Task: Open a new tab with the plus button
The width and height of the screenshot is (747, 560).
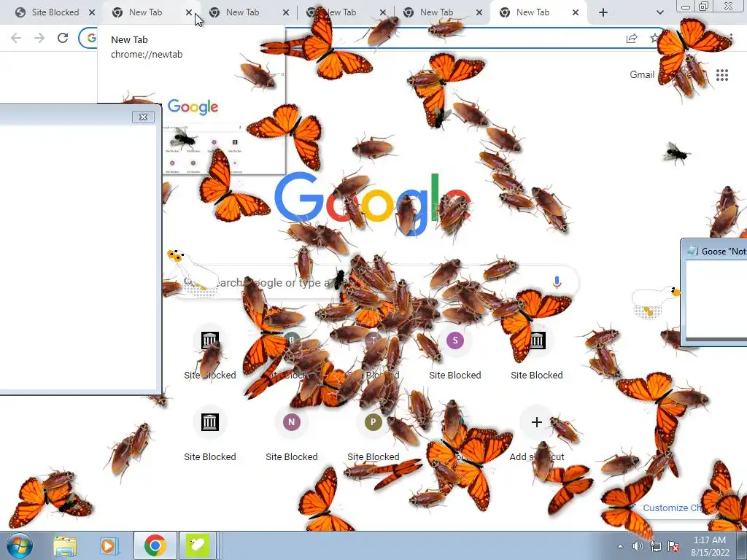Action: pyautogui.click(x=603, y=12)
